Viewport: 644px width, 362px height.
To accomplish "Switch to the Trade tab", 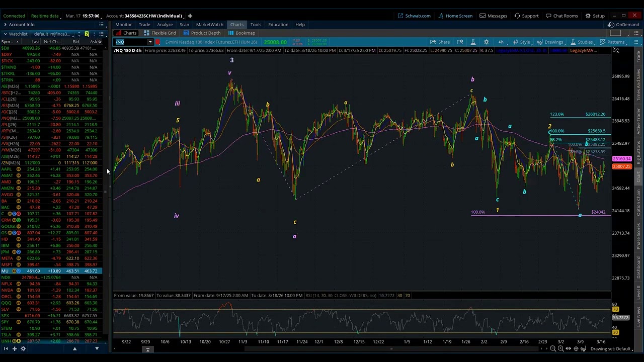I will tap(144, 25).
